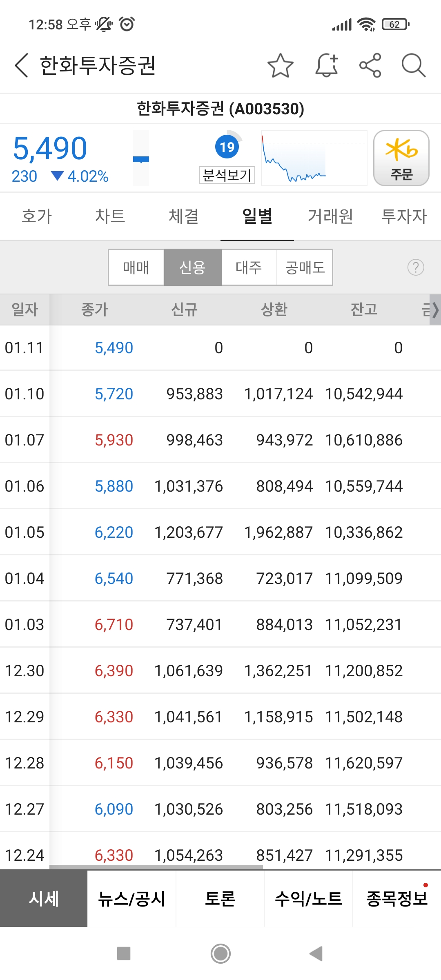Open the 분석보기 analysis button
This screenshot has width=441, height=980.
tap(227, 175)
